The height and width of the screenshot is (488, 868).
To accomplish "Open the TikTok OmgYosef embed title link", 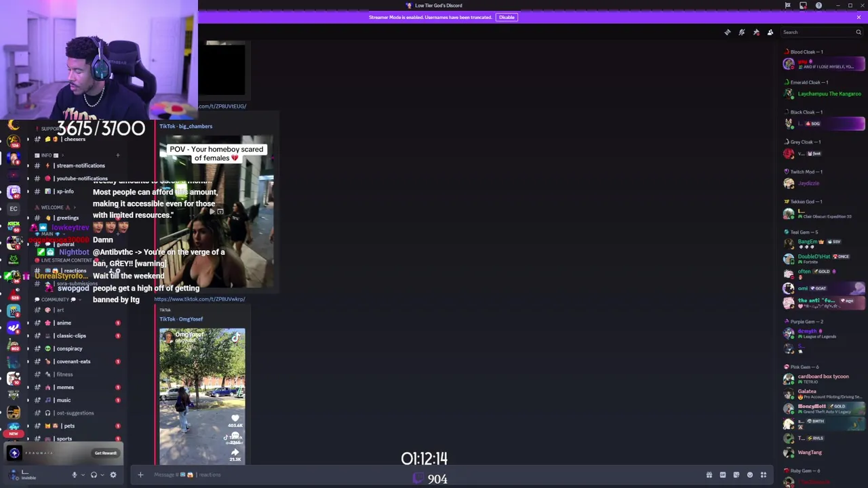I will [x=181, y=319].
